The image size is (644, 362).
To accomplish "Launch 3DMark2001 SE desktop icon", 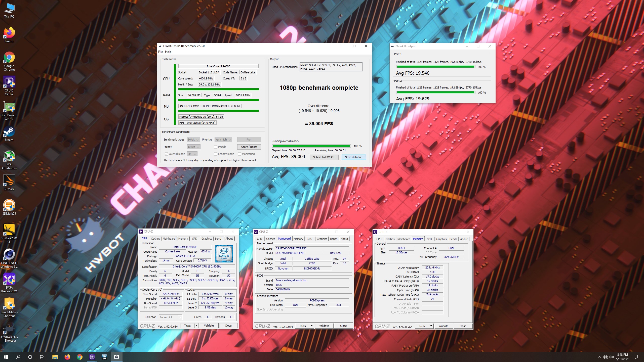I will [9, 233].
